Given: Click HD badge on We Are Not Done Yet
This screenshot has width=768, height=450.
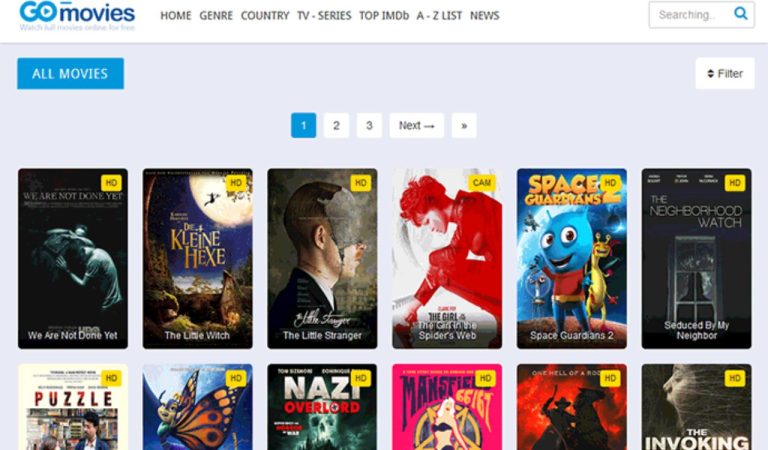Looking at the screenshot, I should (111, 183).
